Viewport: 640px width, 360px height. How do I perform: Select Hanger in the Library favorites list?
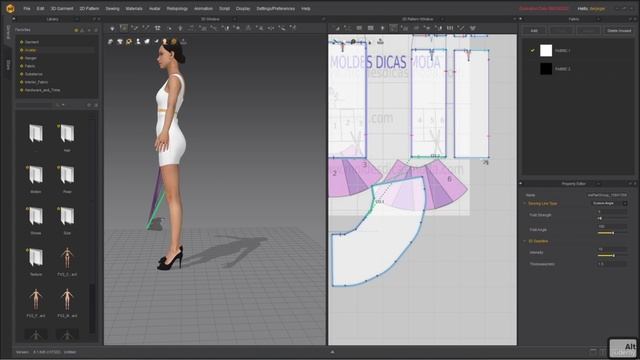click(x=31, y=58)
